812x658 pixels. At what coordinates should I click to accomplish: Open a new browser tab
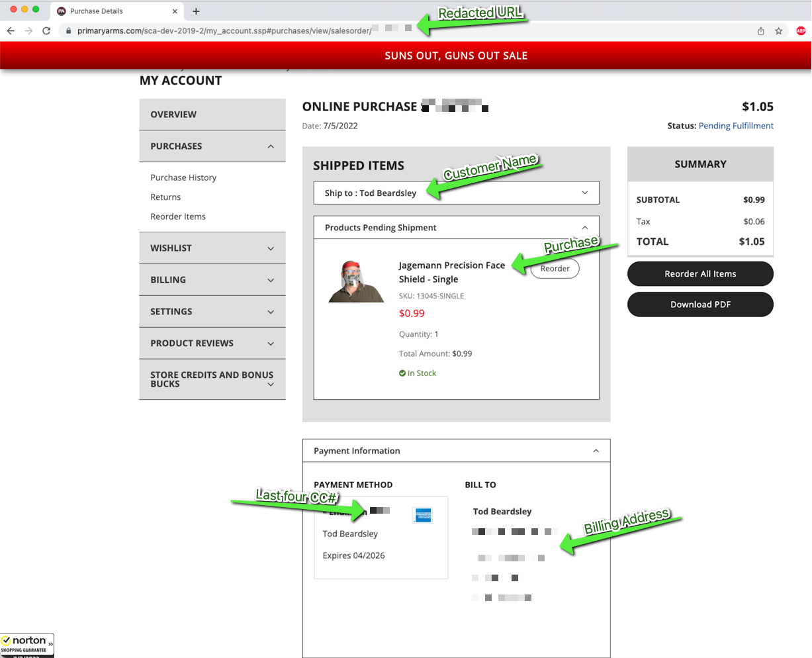tap(196, 11)
